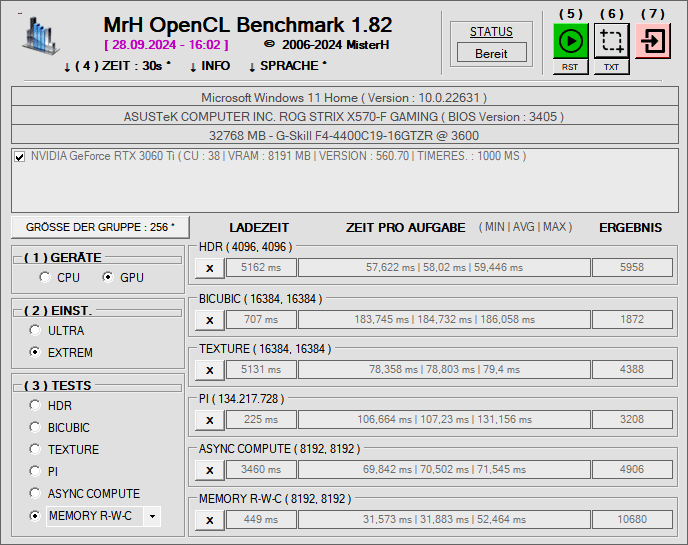
Task: Click the MEMORY R-W-C result value 10680
Action: 632,520
